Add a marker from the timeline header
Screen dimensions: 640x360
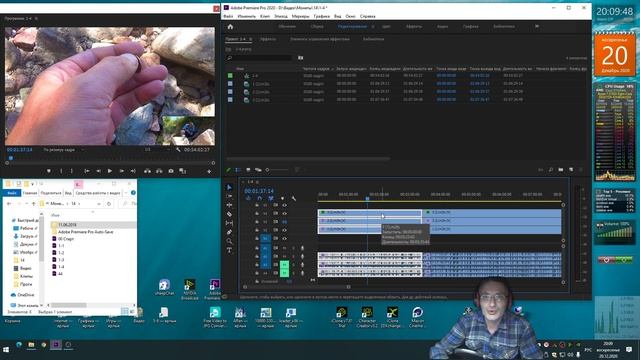click(282, 198)
